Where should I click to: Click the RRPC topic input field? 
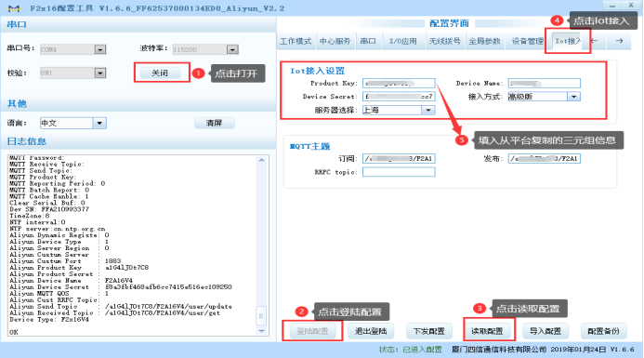click(399, 172)
